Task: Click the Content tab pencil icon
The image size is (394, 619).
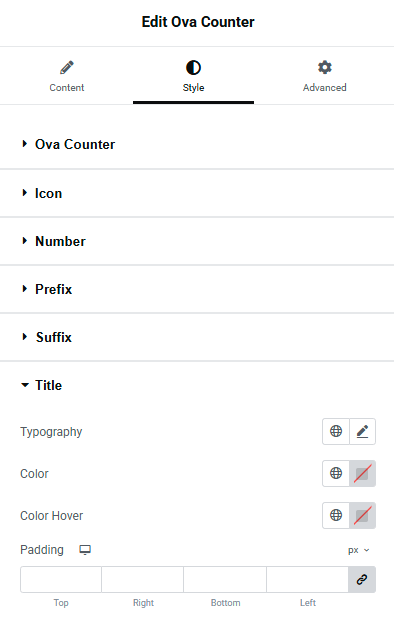Action: tap(67, 68)
